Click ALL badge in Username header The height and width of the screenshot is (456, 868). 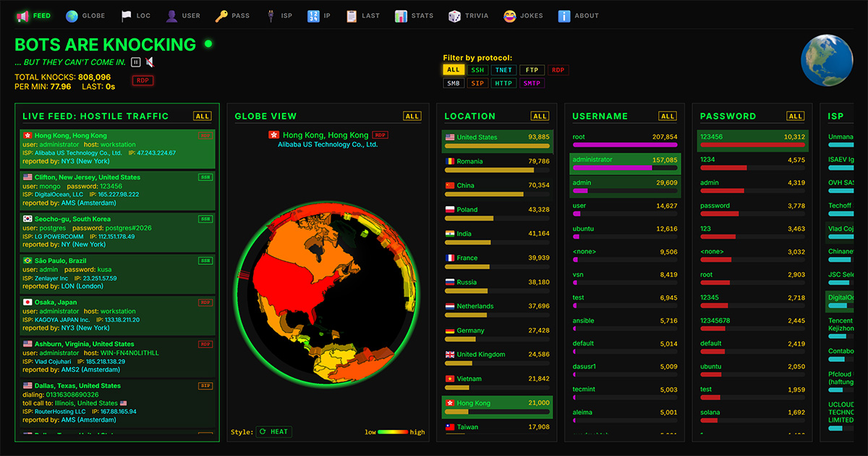(668, 116)
